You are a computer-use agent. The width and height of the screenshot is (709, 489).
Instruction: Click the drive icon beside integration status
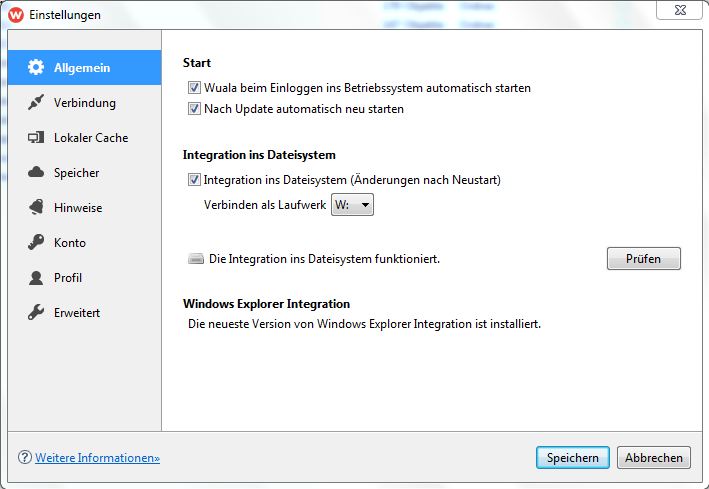click(x=196, y=259)
